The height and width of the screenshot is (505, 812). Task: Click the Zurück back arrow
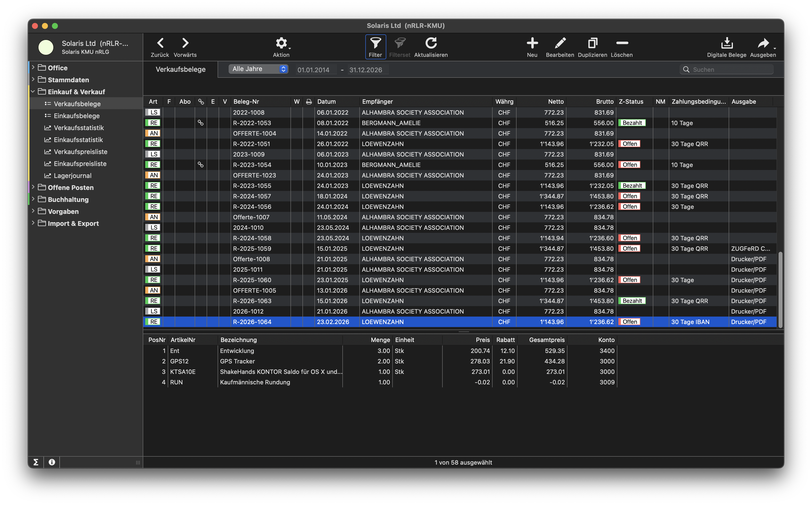[x=160, y=43]
